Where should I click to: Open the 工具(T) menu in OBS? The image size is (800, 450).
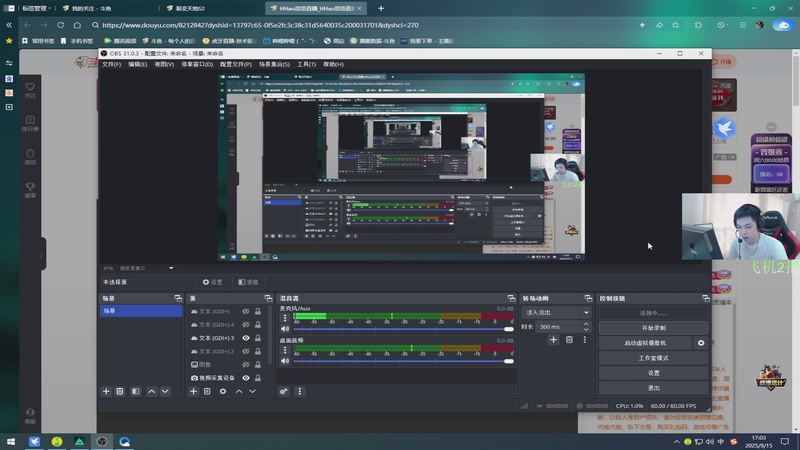[x=306, y=64]
